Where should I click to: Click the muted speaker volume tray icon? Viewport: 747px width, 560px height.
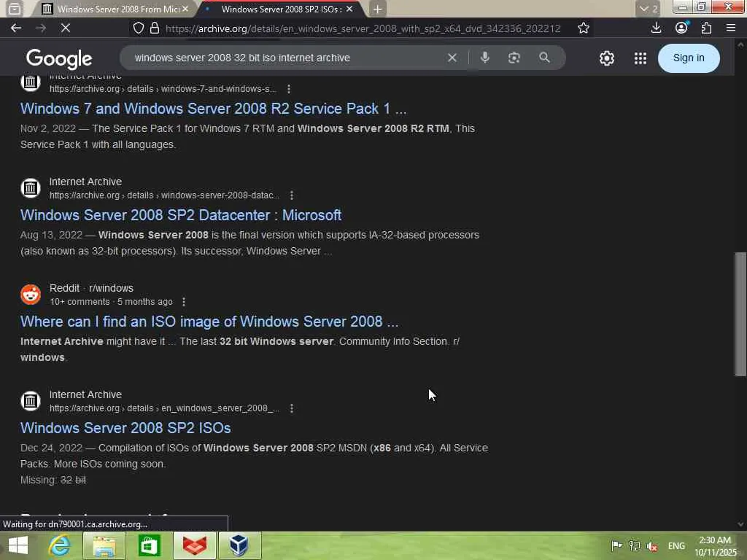click(652, 546)
